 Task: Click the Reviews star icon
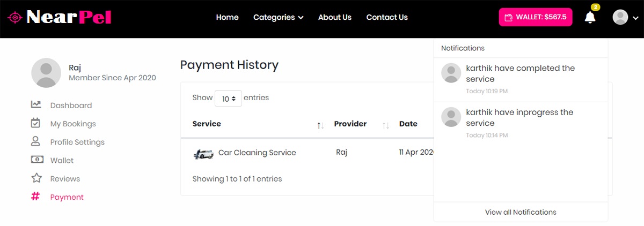coord(36,178)
